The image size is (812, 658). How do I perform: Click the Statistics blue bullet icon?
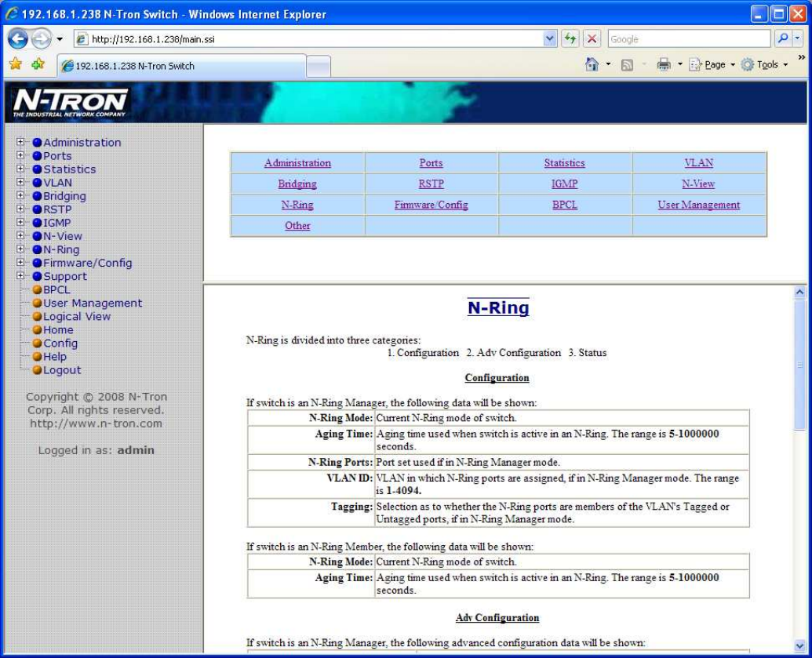[38, 169]
